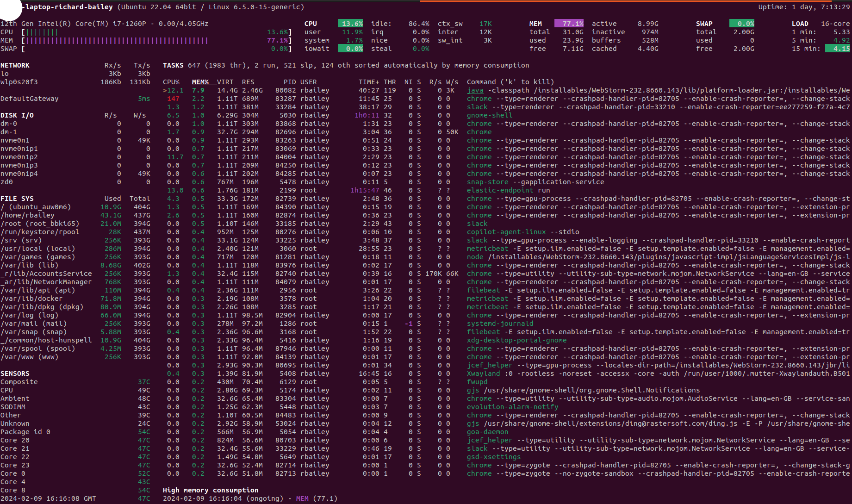Select the snap-store process command
Image resolution: width=852 pixels, height=504 pixels.
click(x=535, y=182)
